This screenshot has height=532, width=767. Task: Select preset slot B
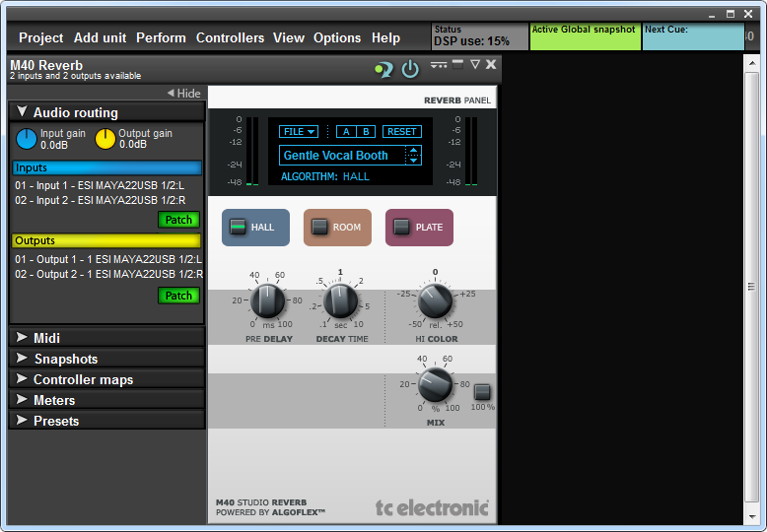366,132
